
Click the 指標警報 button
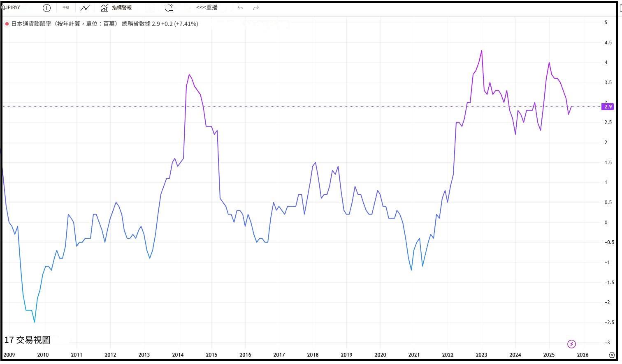point(122,8)
